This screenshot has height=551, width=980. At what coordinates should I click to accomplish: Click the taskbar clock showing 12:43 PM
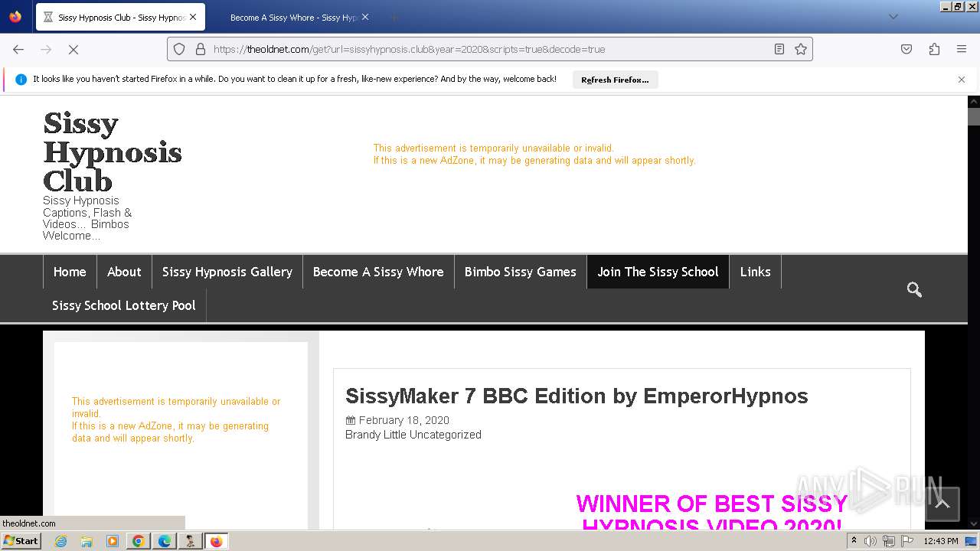coord(941,541)
